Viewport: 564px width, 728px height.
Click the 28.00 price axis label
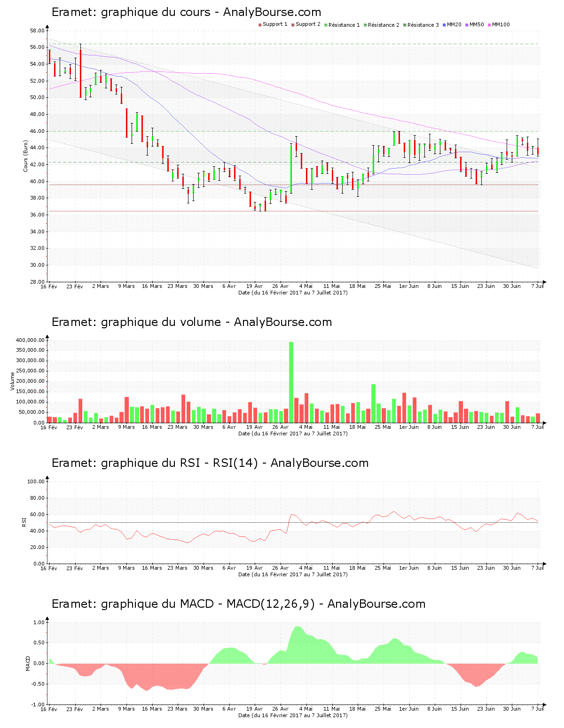37,282
